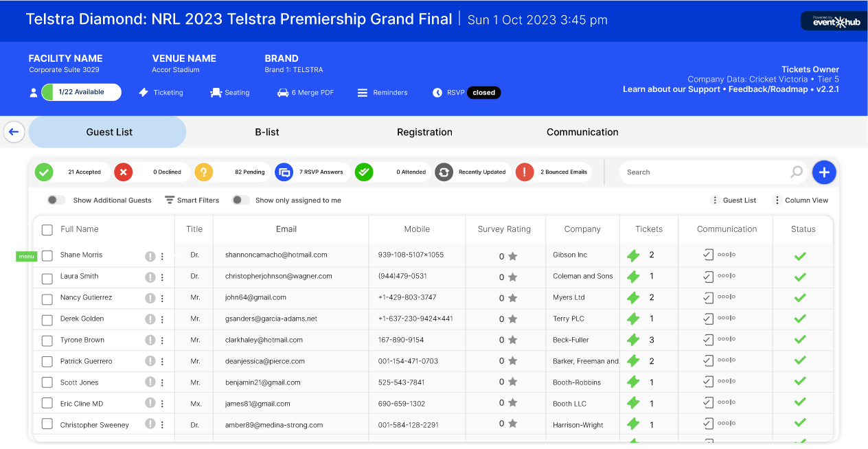This screenshot has width=868, height=449.
Task: Click company cell Beck-Fuller
Action: 571,340
